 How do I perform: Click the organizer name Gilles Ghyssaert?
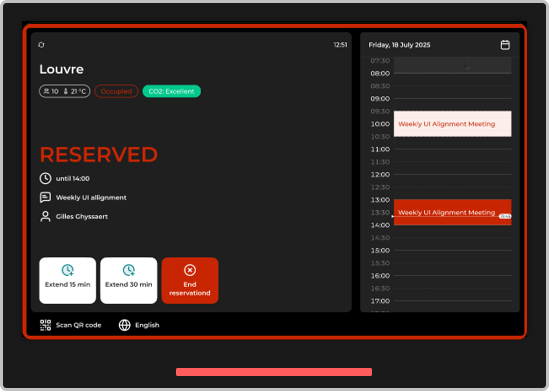tap(82, 217)
